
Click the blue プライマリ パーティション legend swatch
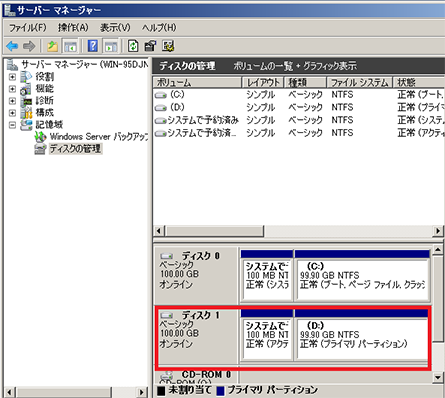tap(220, 390)
